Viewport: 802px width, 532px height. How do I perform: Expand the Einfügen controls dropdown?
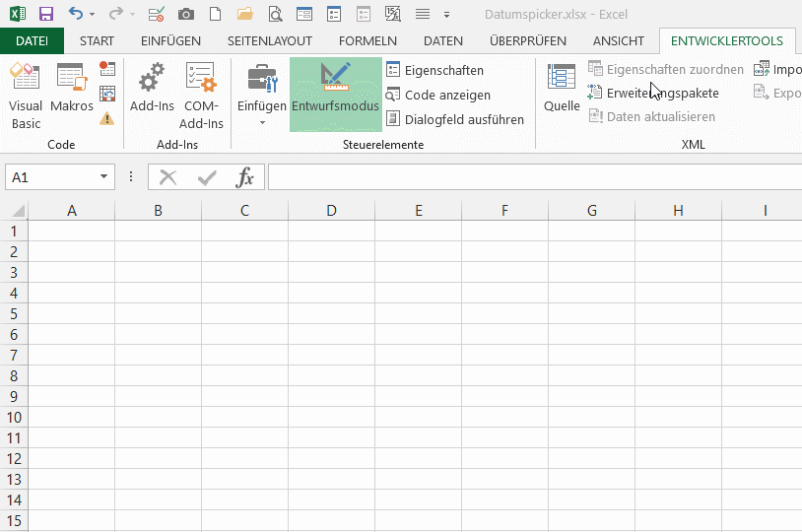(262, 122)
